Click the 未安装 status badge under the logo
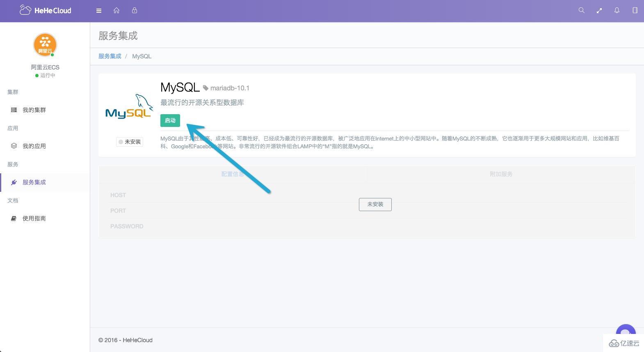 pyautogui.click(x=130, y=142)
